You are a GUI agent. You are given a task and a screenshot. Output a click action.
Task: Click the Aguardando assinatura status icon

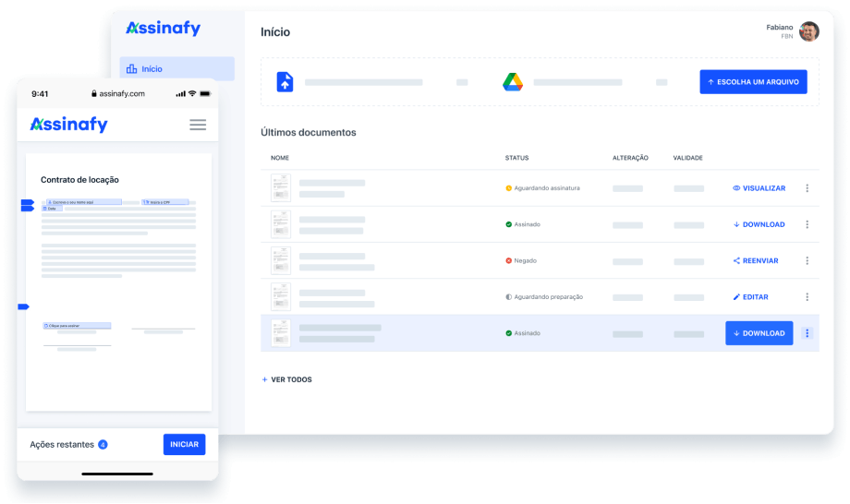(508, 188)
